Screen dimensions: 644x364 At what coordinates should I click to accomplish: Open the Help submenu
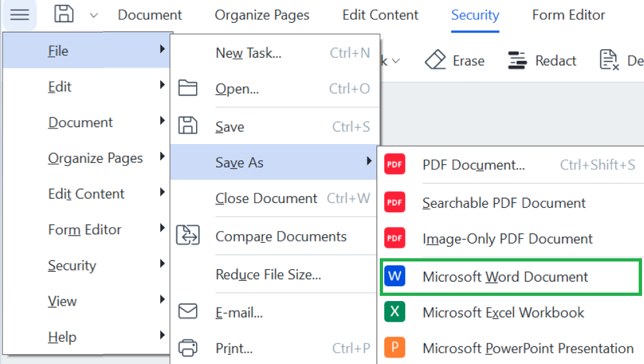(86, 337)
